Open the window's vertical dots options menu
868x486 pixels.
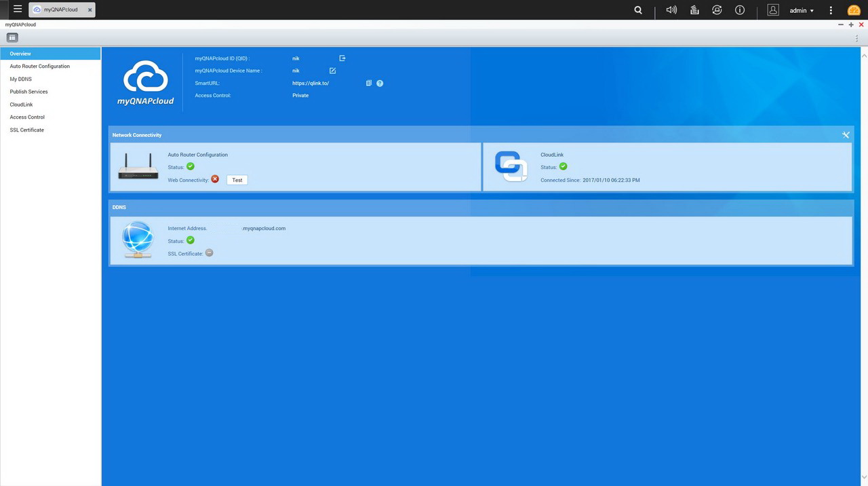(857, 38)
